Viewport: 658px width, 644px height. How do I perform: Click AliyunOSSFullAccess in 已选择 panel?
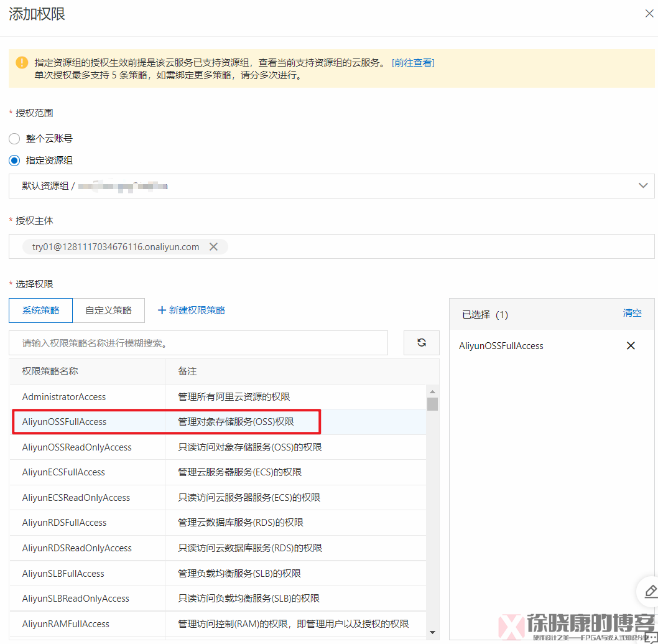[501, 346]
